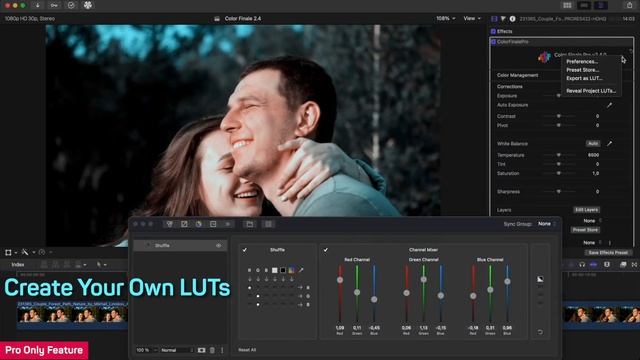Open the Normal blend mode dropdown
The image size is (640, 360).
[176, 350]
